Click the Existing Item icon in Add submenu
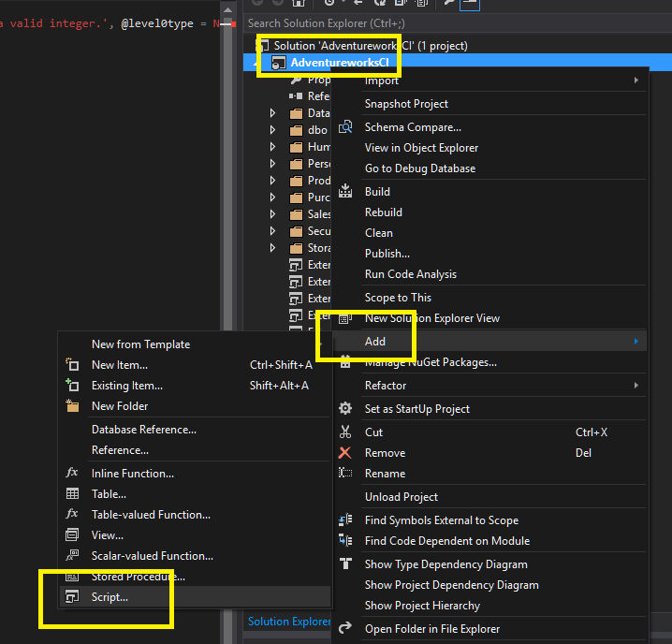The height and width of the screenshot is (644, 672). pyautogui.click(x=72, y=385)
